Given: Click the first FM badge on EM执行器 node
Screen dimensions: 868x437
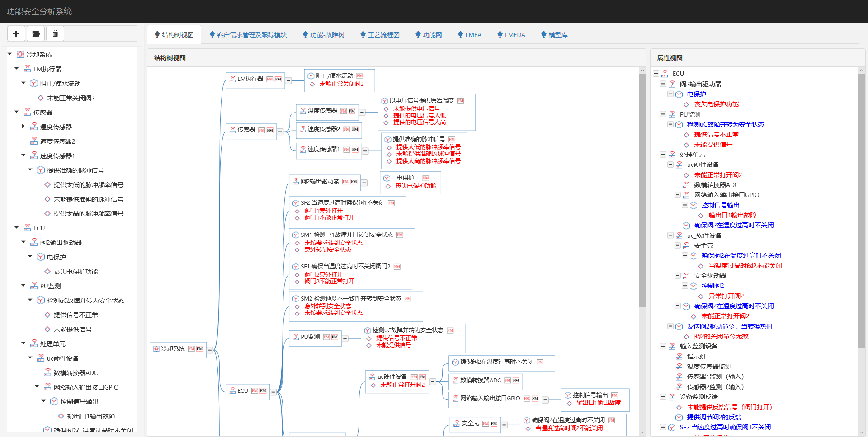Looking at the screenshot, I should pos(270,80).
